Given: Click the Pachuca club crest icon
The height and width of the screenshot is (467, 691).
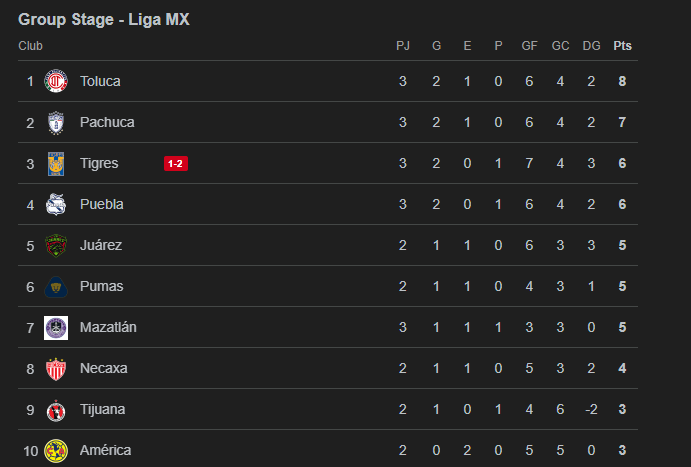Looking at the screenshot, I should [x=56, y=122].
